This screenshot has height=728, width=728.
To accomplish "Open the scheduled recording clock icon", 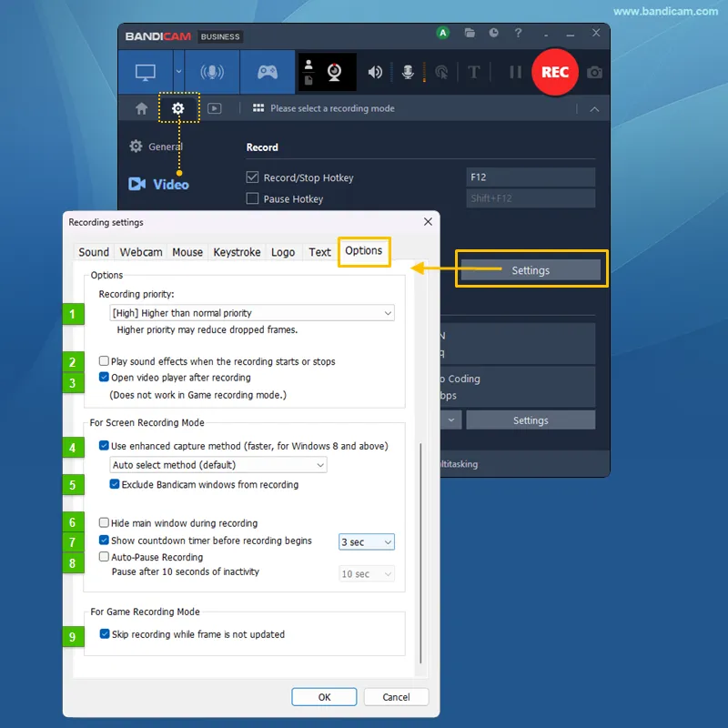I will click(493, 33).
